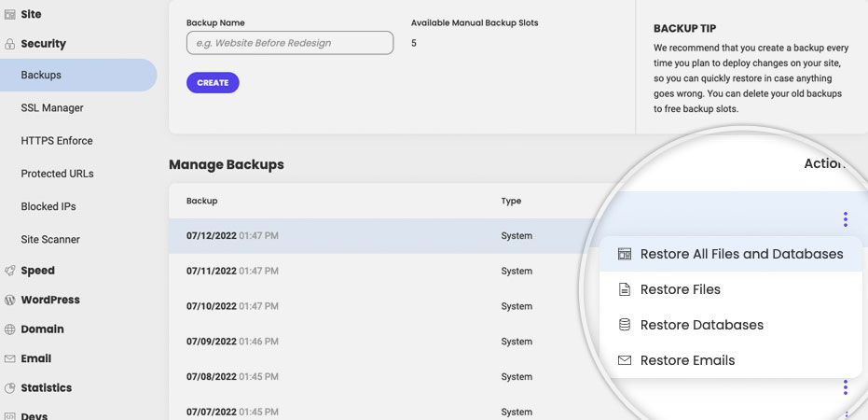The height and width of the screenshot is (420, 868).
Task: Open Site Scanner in sidebar
Action: (x=50, y=239)
